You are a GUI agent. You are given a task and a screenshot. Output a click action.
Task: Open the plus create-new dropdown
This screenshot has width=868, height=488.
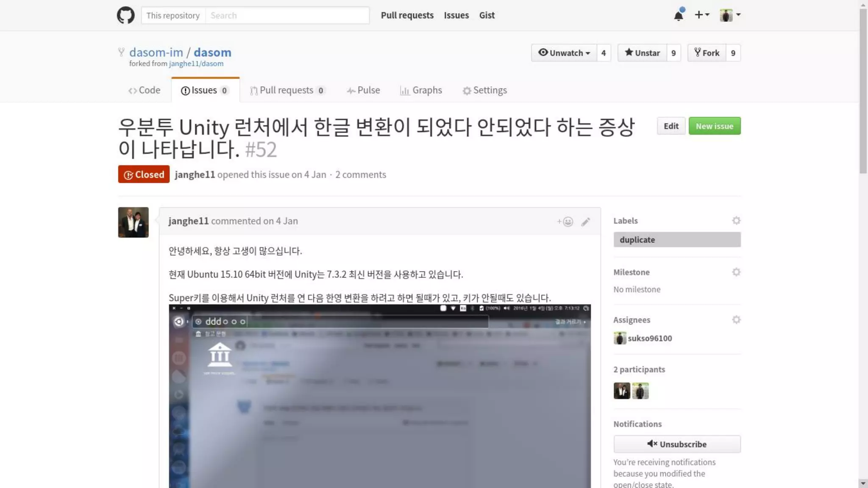pyautogui.click(x=701, y=15)
